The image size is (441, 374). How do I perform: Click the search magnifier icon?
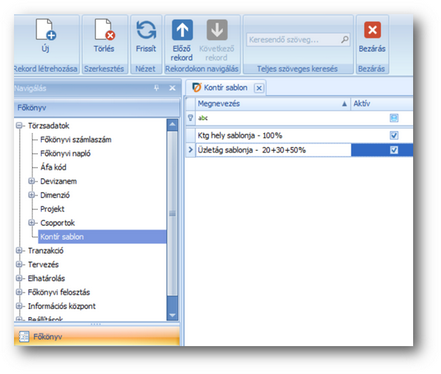345,40
